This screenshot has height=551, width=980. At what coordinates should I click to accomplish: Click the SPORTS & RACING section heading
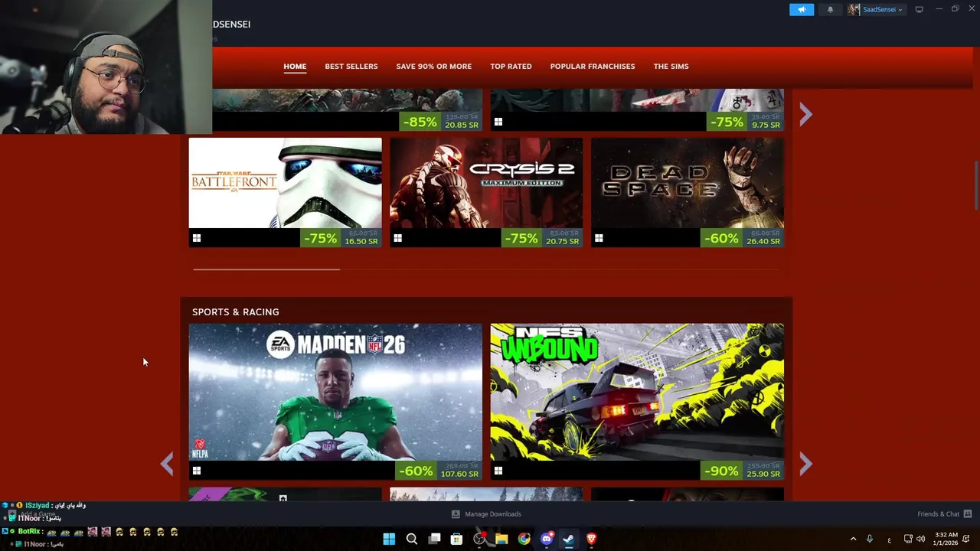pos(236,312)
